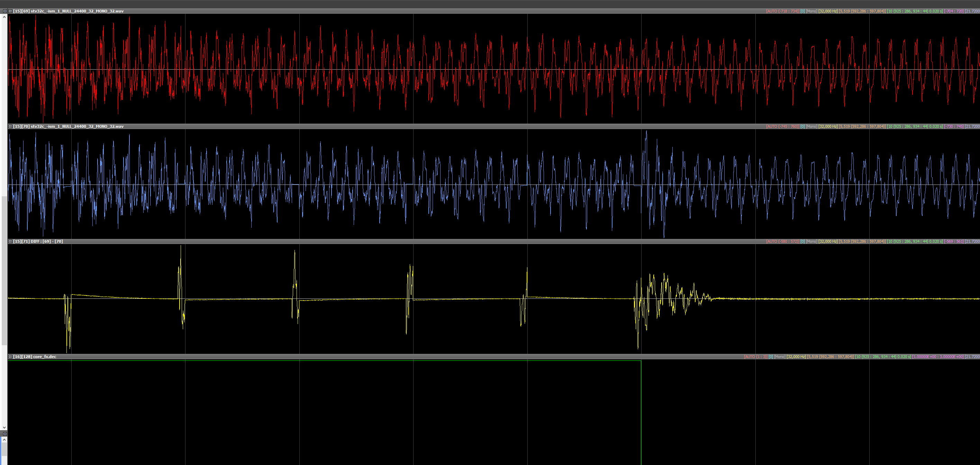Click the pink -730 : 745 range on track [70]

[x=954, y=126]
